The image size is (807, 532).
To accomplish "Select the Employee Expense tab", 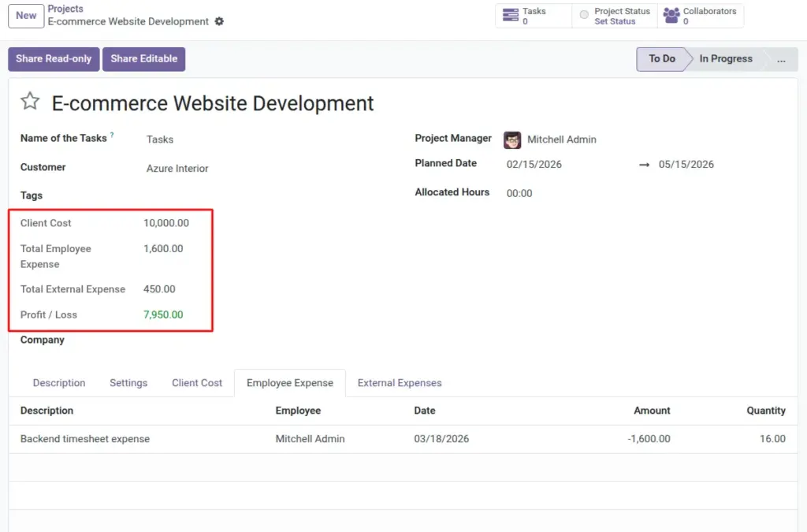I will (x=290, y=383).
